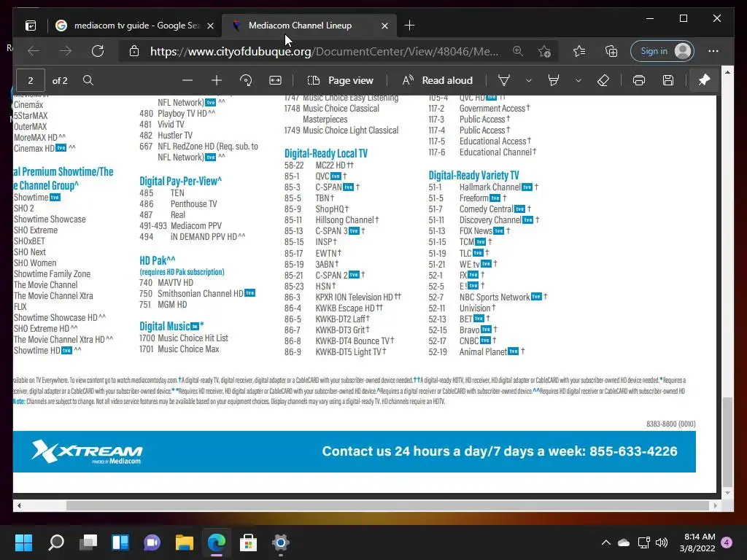Viewport: 747px width, 560px height.
Task: Go back to previous page
Action: click(34, 51)
